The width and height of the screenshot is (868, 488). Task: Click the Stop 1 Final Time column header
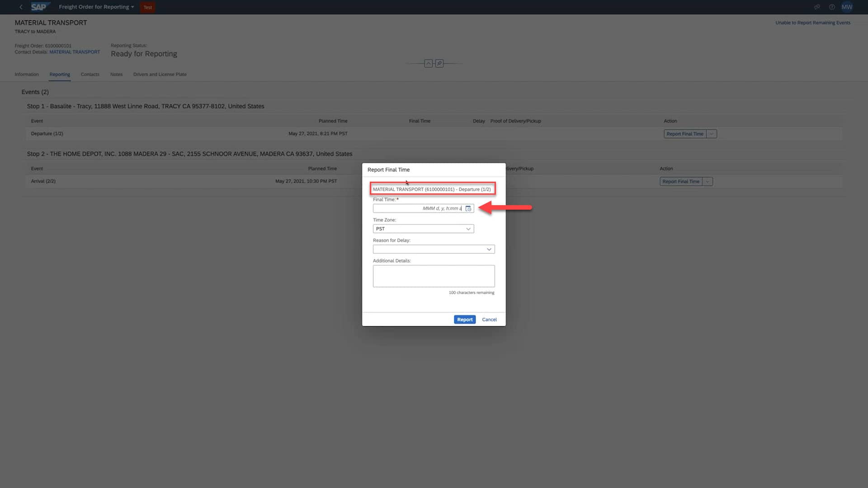(x=420, y=121)
